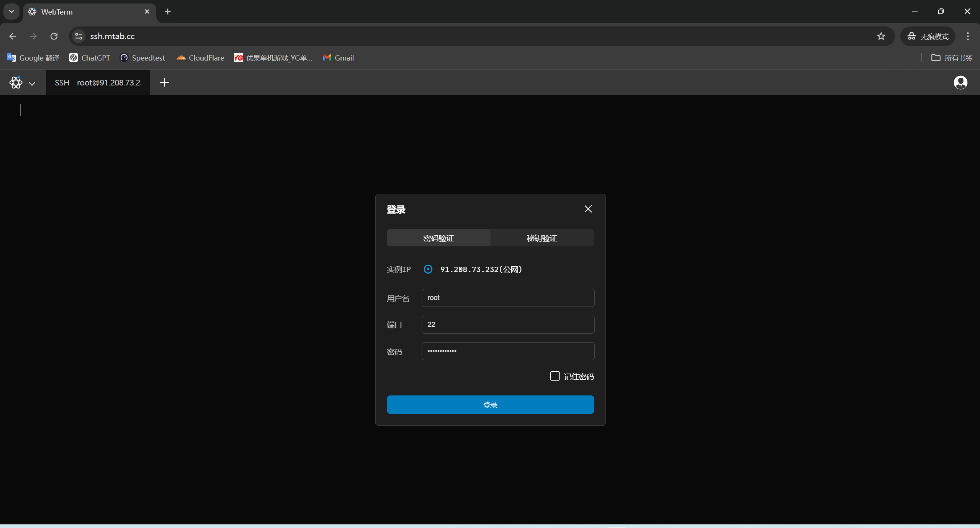Image resolution: width=980 pixels, height=528 pixels.
Task: Click the 端口 port input field
Action: point(508,325)
